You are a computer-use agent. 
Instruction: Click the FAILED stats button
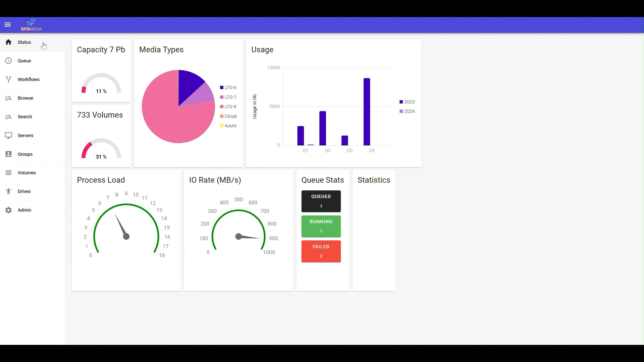321,251
